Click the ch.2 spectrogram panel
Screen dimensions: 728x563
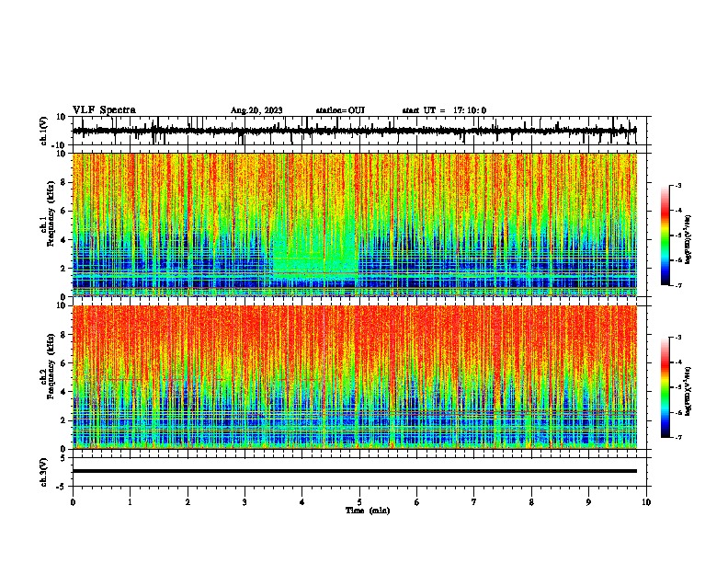[355, 377]
